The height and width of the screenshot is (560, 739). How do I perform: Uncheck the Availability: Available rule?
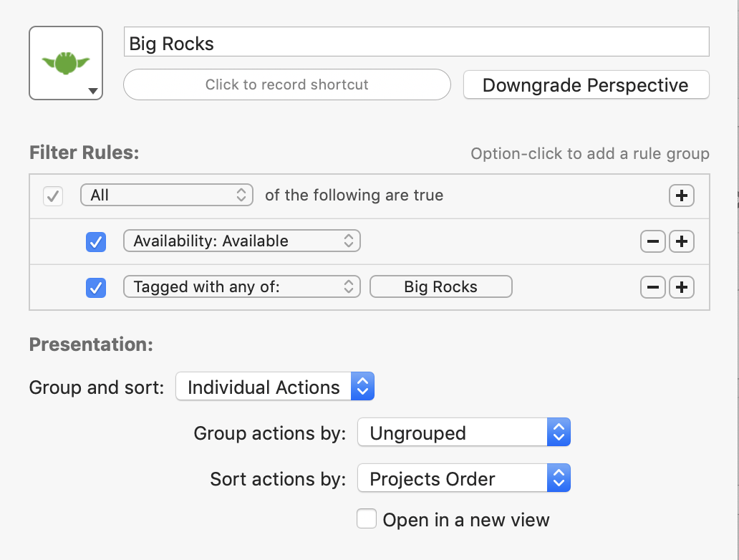click(96, 242)
